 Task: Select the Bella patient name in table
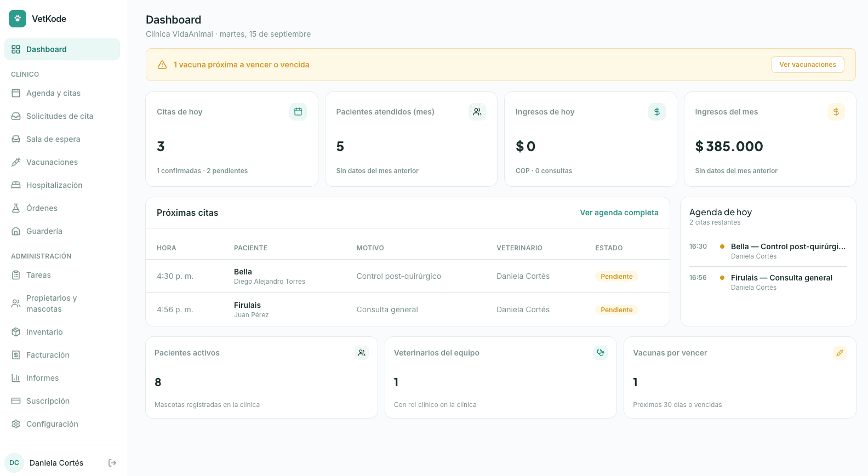[x=243, y=272]
